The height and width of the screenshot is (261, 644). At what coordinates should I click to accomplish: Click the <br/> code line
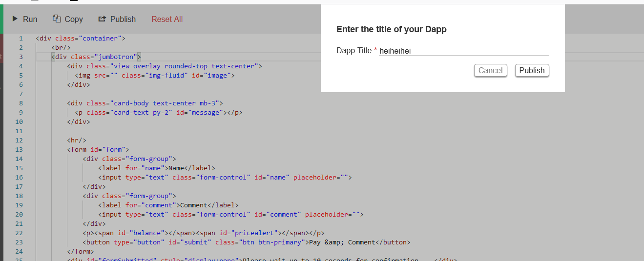click(x=61, y=47)
